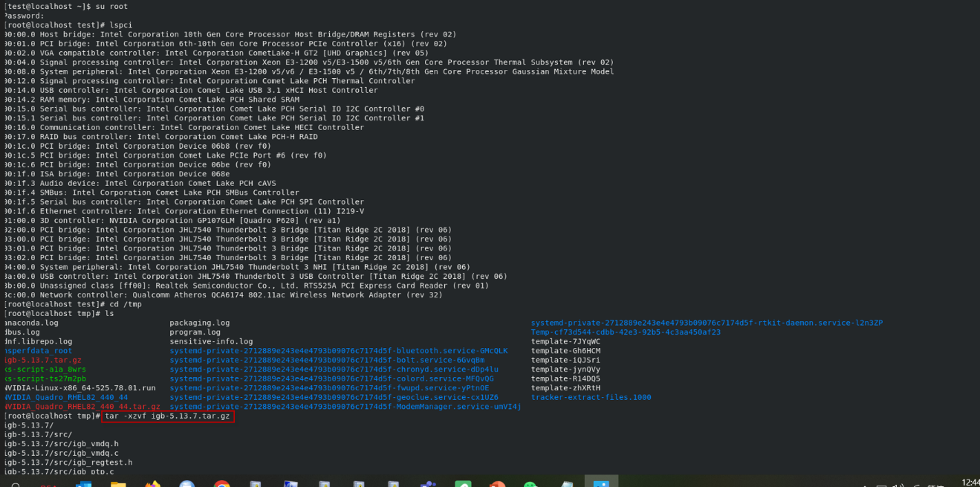This screenshot has height=487, width=980.
Task: Select the systemd-private bluetooth.service directory
Action: coord(339,350)
